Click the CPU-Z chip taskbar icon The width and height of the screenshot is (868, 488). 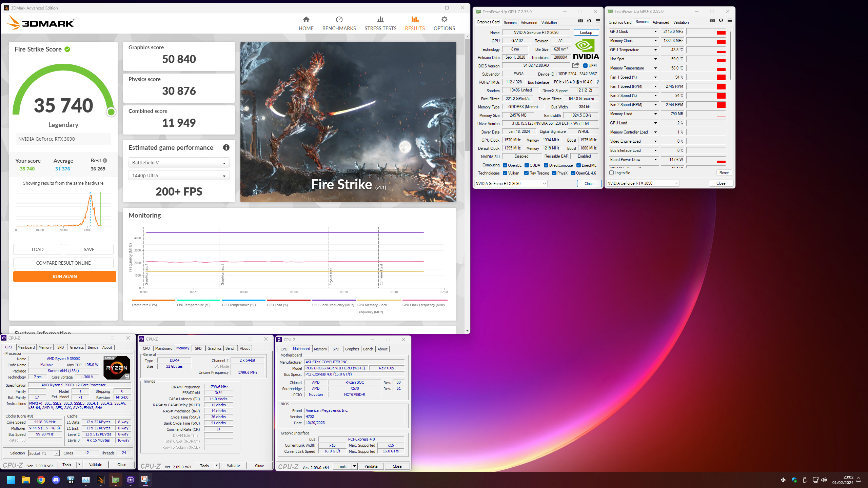pos(131,480)
